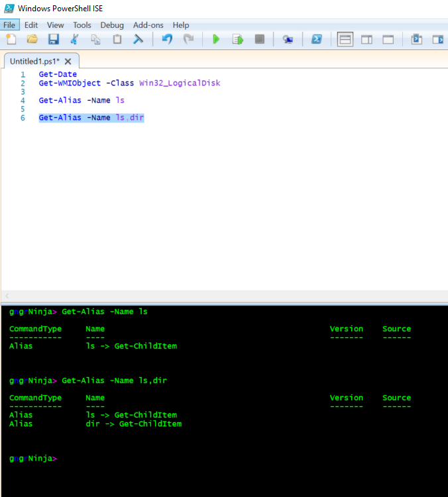Image resolution: width=448 pixels, height=497 pixels.
Task: Open a script with the folder icon
Action: [32, 40]
